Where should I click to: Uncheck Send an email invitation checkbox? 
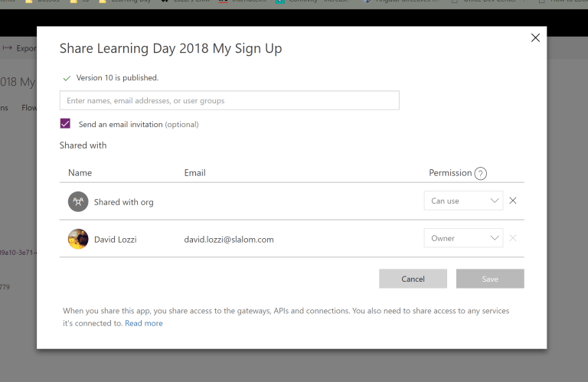(x=65, y=124)
